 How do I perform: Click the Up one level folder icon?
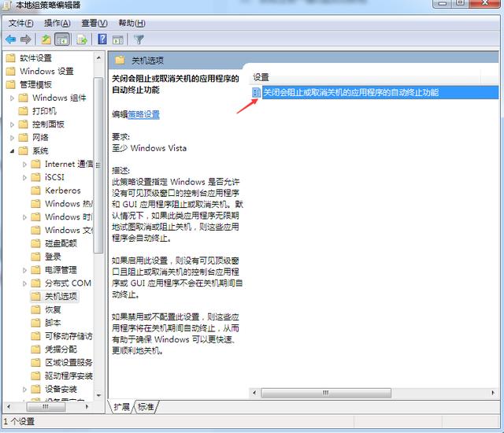(46, 39)
